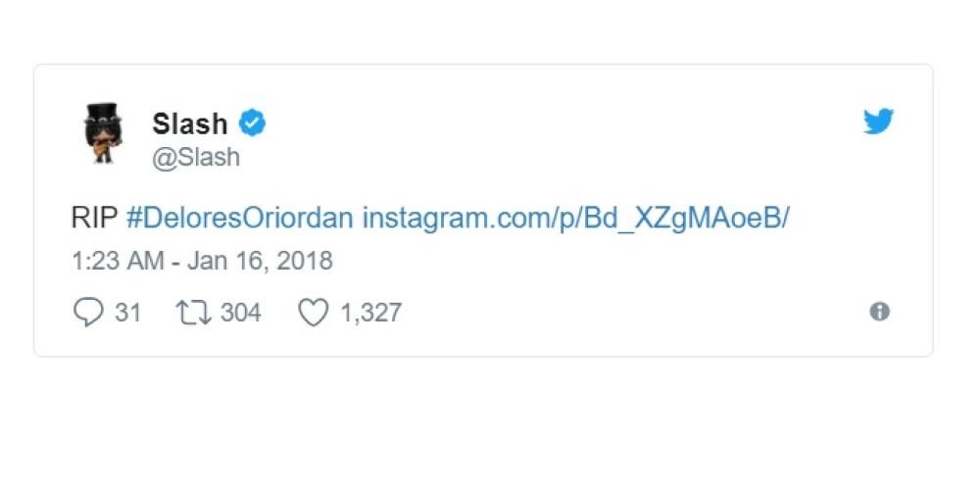Viewport: 980px width, 492px height.
Task: Click the reply speech bubble icon
Action: click(88, 313)
